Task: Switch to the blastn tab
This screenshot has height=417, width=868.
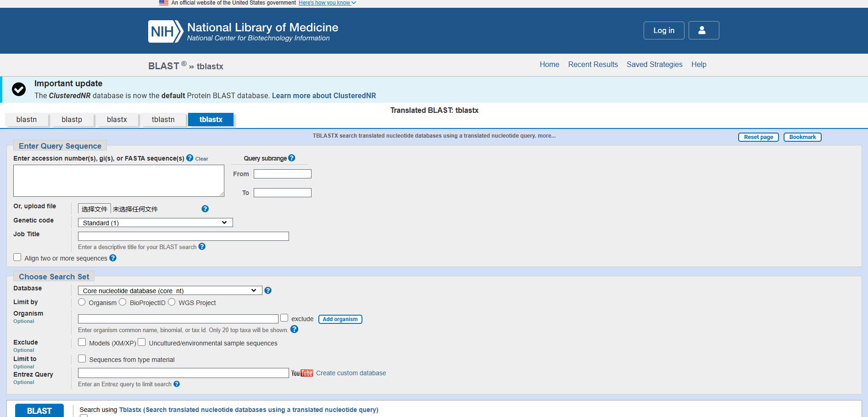Action: click(27, 120)
